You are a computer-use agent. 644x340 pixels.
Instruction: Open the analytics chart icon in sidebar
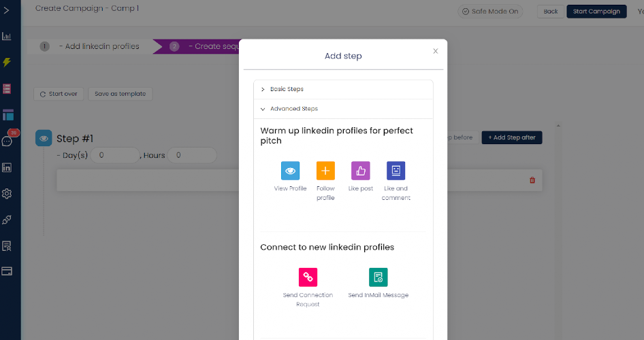7,36
